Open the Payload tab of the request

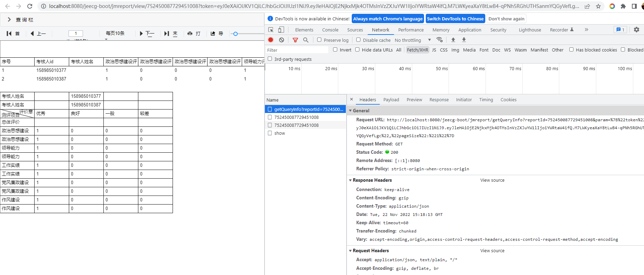point(391,100)
